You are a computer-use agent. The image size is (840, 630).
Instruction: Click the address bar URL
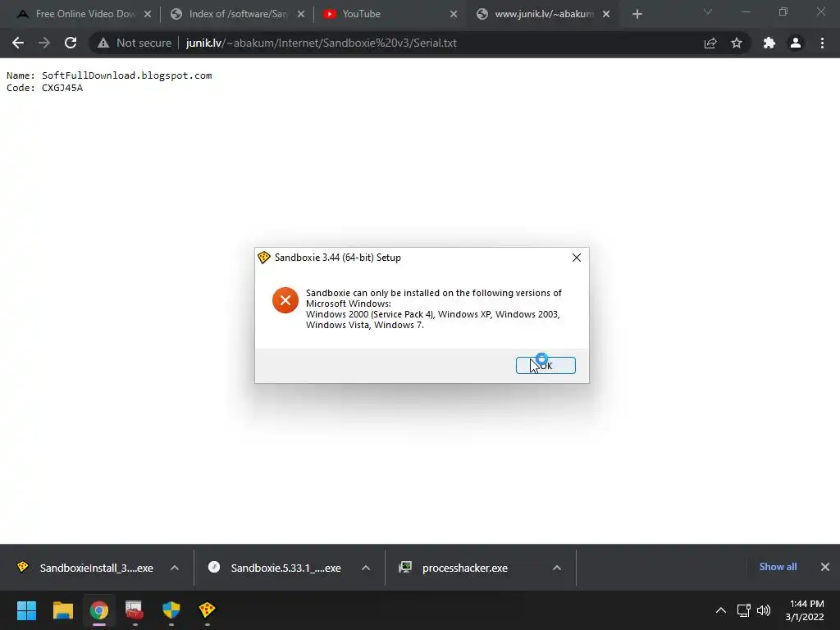pyautogui.click(x=322, y=43)
